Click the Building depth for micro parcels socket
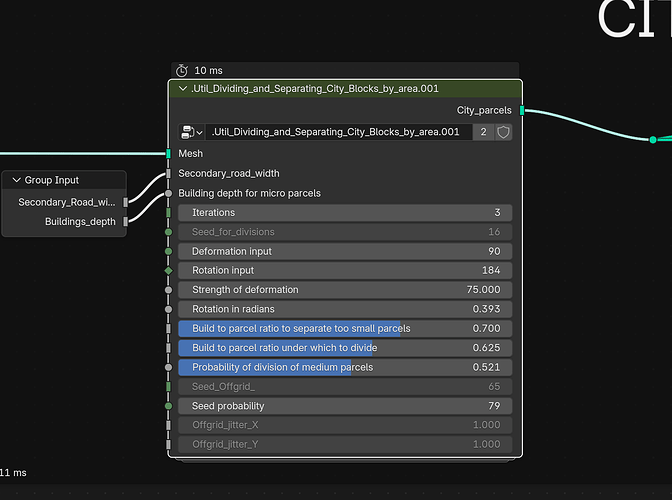672x500 pixels. point(168,193)
